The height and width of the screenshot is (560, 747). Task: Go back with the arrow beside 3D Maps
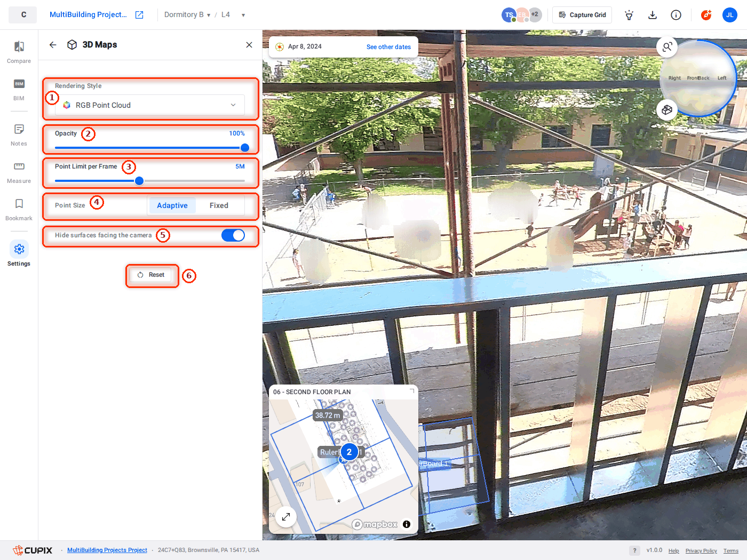53,45
